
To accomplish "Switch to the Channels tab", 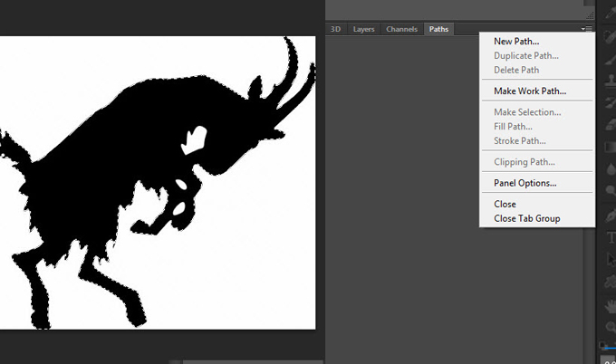I will pyautogui.click(x=401, y=29).
